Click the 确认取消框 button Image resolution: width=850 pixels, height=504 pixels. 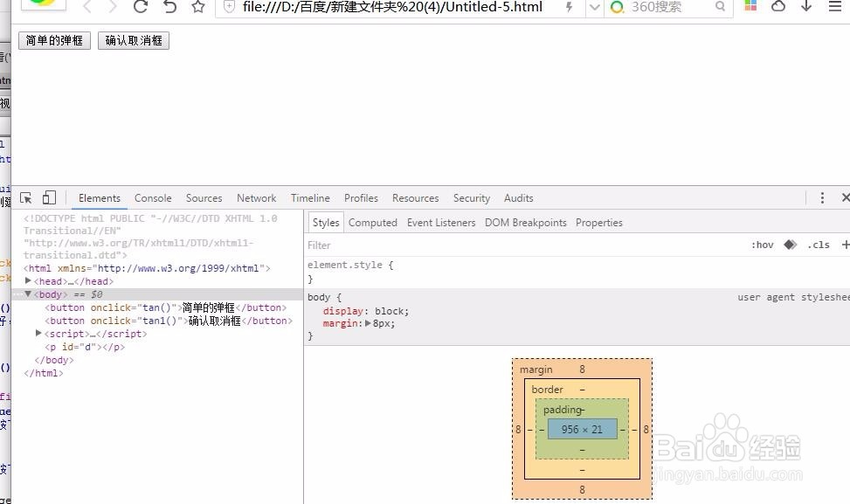[134, 41]
